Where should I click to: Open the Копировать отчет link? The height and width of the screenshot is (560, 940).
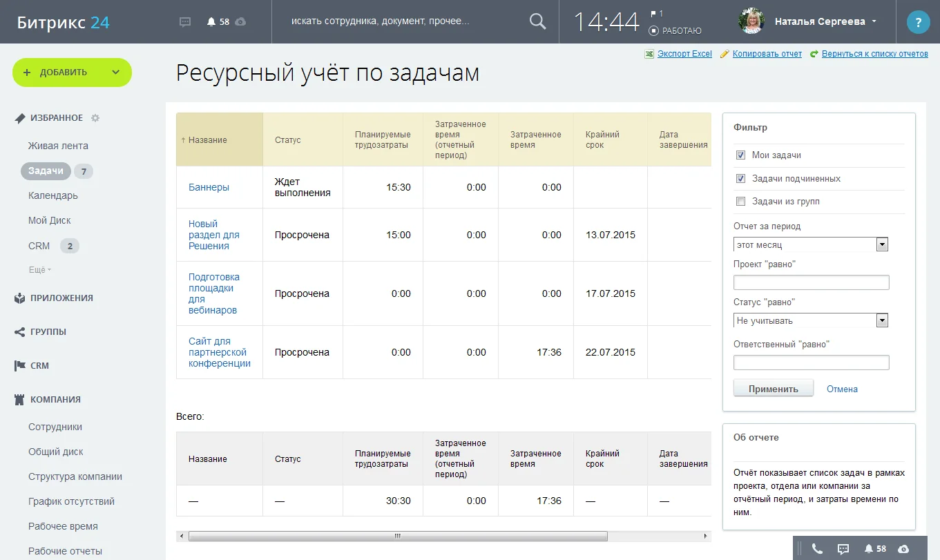point(767,53)
